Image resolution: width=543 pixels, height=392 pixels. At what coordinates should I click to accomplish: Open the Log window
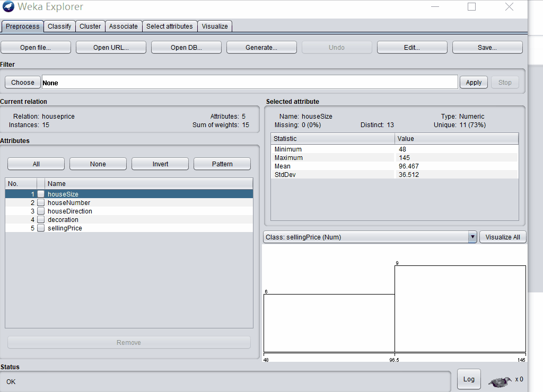(x=469, y=379)
